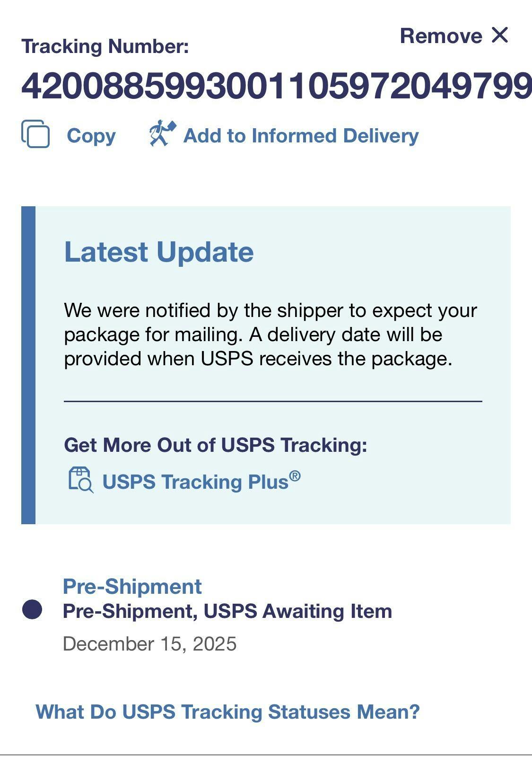
Task: Click the Remove text link
Action: [x=441, y=36]
